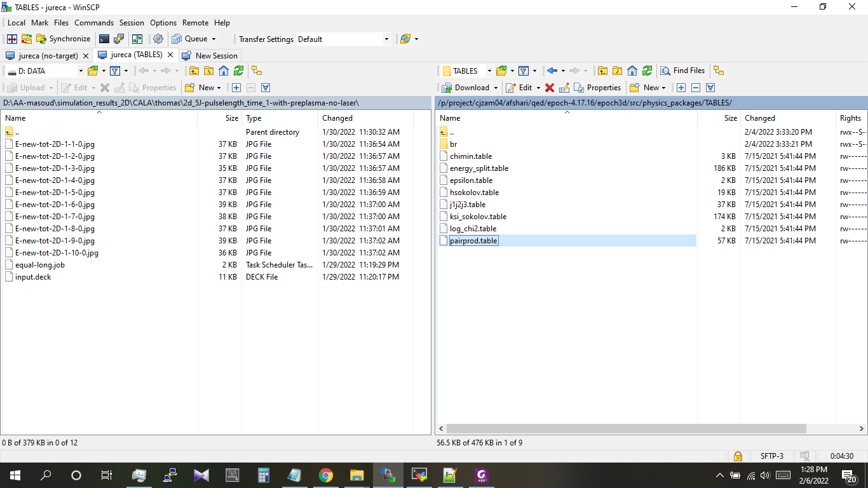This screenshot has height=488, width=868.
Task: Launch Google Chrome from the taskbar
Action: click(325, 475)
